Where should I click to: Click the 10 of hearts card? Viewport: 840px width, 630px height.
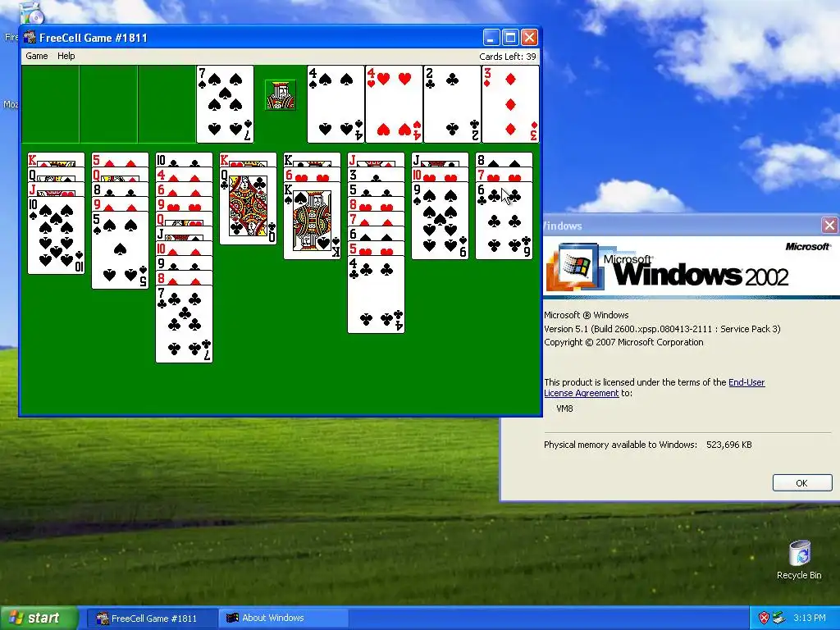440,175
